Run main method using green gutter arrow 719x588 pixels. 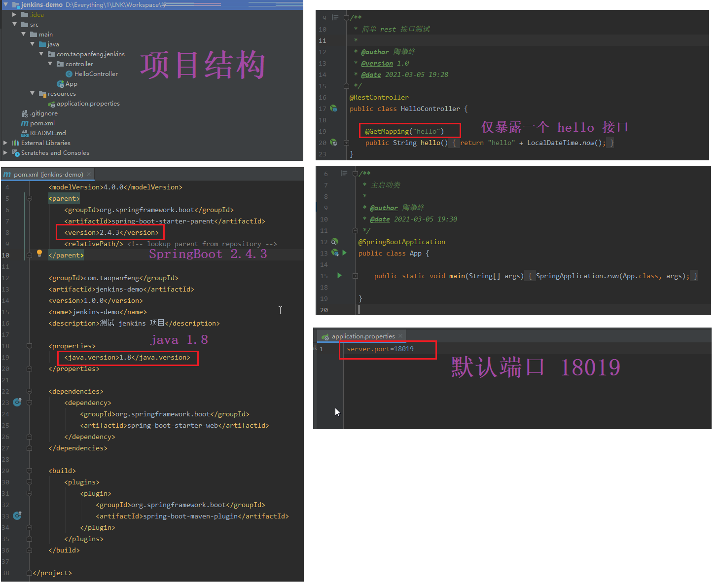pyautogui.click(x=339, y=275)
